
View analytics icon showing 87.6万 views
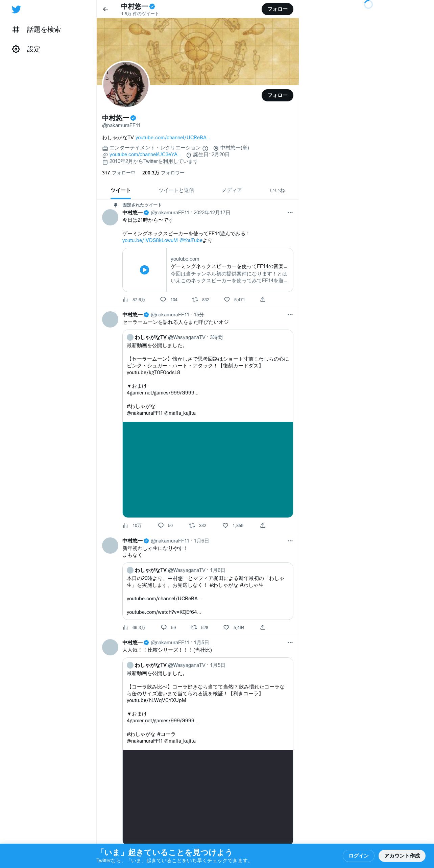tap(125, 299)
